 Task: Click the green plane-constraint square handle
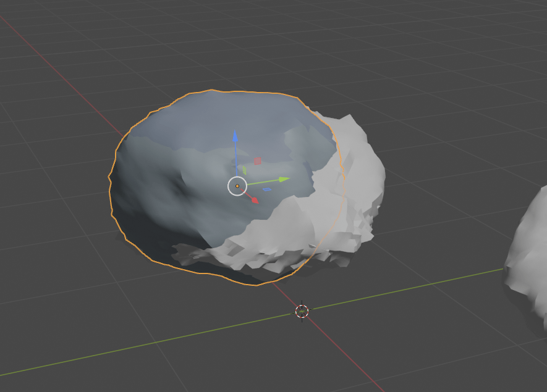point(245,170)
